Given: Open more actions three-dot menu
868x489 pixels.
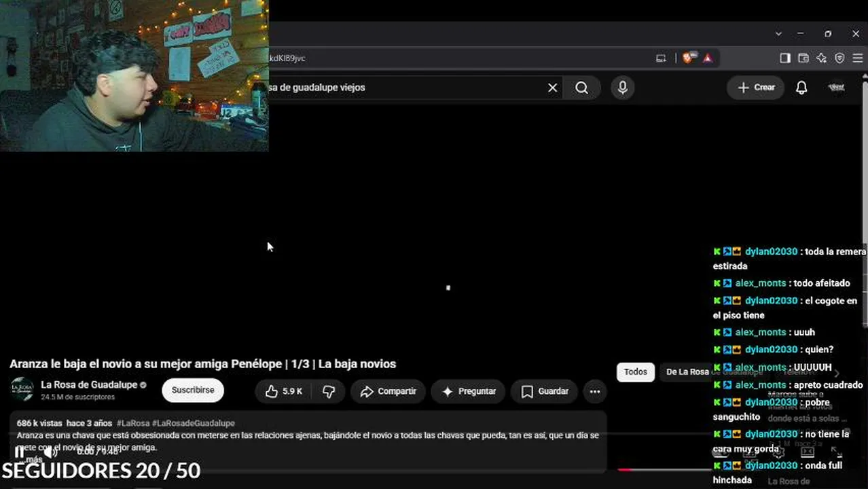Looking at the screenshot, I should click(x=595, y=391).
